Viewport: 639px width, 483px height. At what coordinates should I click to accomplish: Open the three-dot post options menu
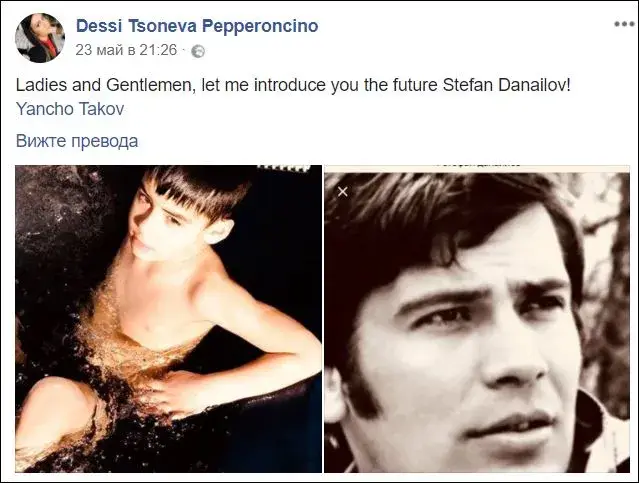point(624,24)
